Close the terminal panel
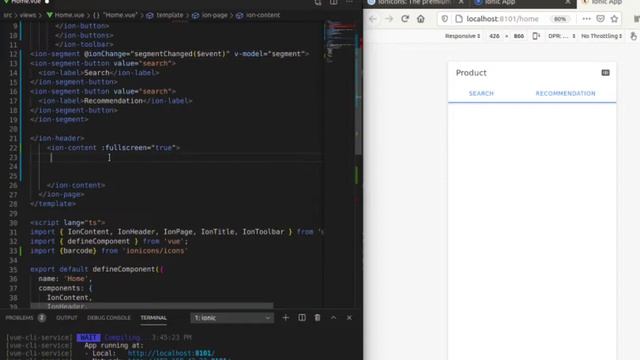 point(349,318)
